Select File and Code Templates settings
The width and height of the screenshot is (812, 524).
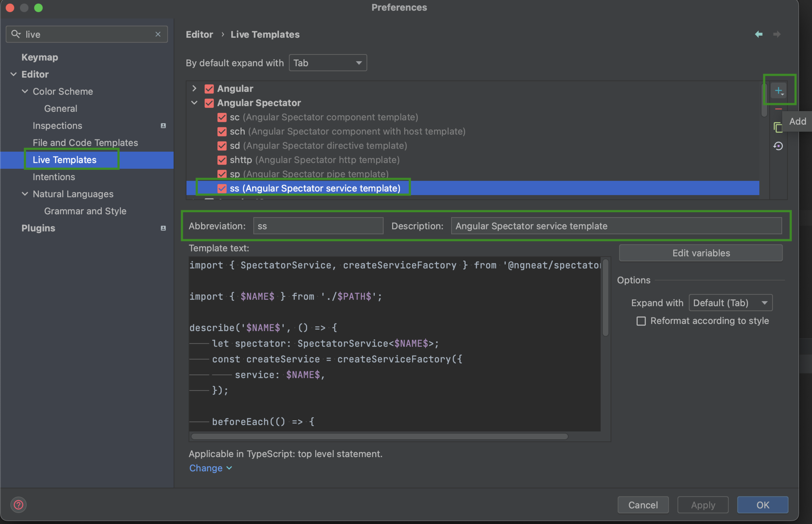(x=85, y=142)
